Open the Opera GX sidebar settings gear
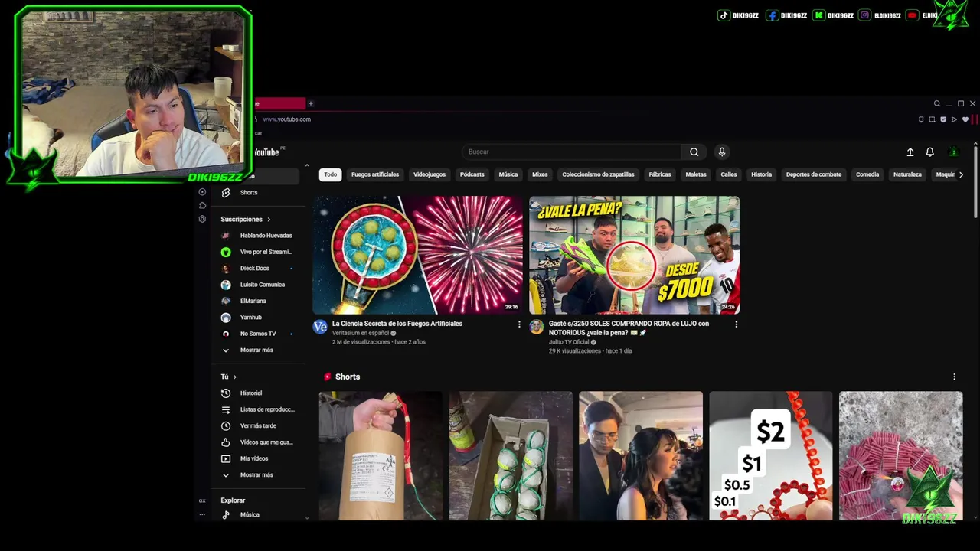Viewport: 980px width, 551px height. click(x=202, y=219)
